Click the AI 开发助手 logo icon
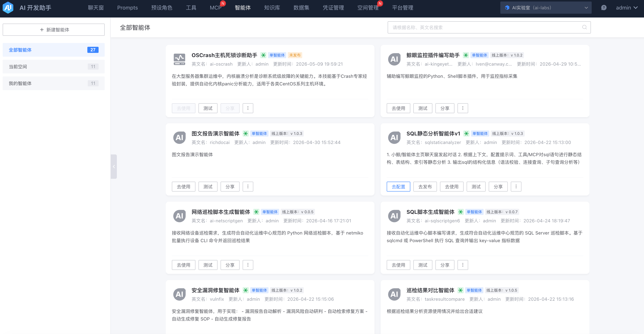This screenshot has height=334, width=644. coord(8,7)
